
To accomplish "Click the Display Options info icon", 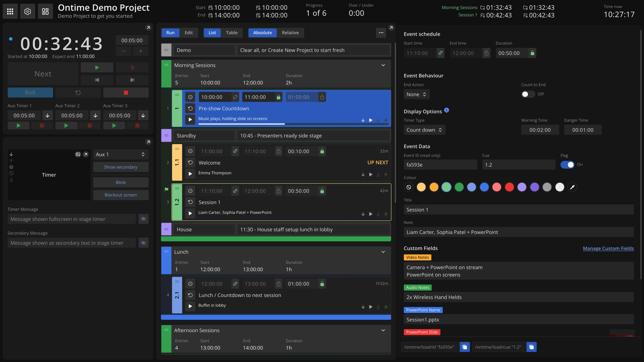I will click(446, 110).
